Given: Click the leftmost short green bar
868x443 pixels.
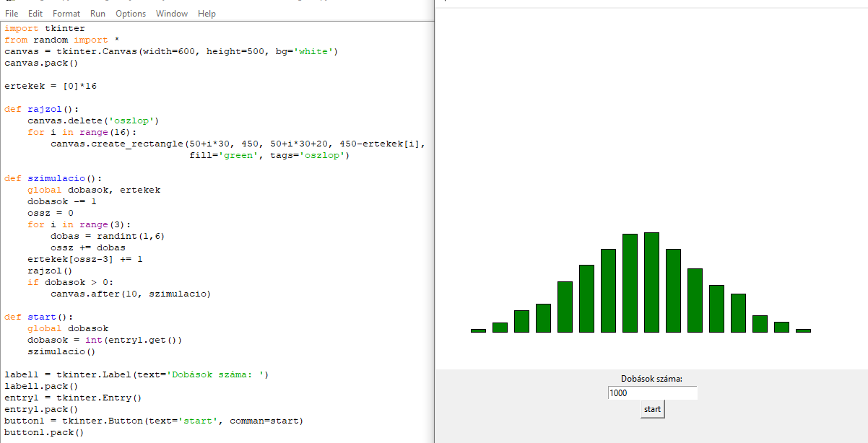Looking at the screenshot, I should pos(478,330).
